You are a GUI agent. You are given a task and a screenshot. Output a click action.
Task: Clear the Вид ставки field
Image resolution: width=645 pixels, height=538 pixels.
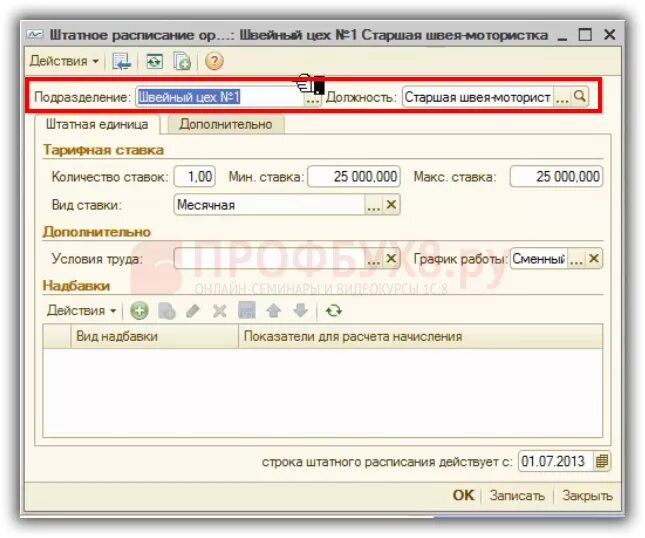point(391,205)
